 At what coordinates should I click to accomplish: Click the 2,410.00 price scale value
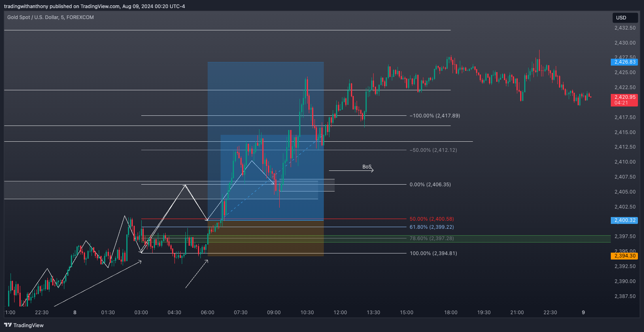(x=625, y=162)
